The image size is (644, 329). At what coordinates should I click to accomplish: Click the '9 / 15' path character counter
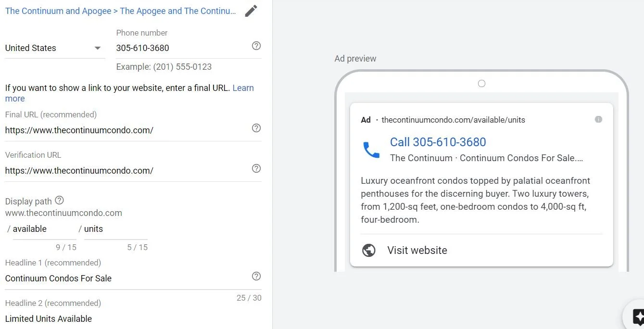(x=66, y=247)
